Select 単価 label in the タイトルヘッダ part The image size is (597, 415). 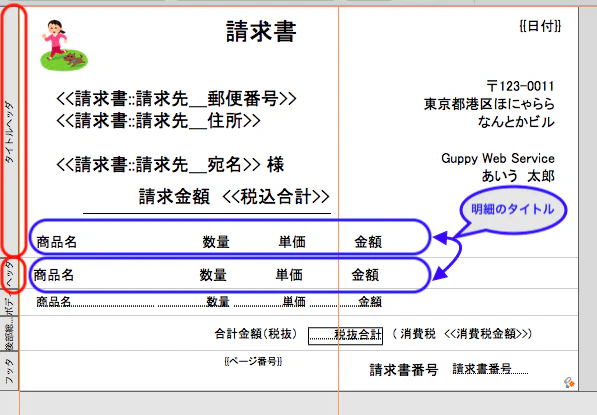tap(292, 242)
